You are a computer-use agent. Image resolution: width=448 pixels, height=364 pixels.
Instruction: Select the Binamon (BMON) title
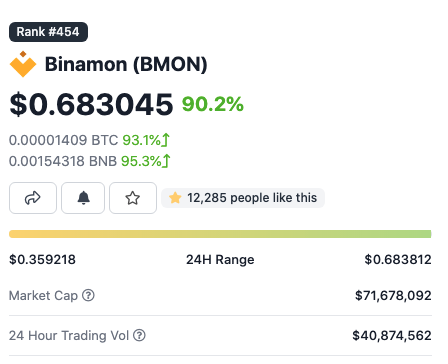pyautogui.click(x=126, y=64)
